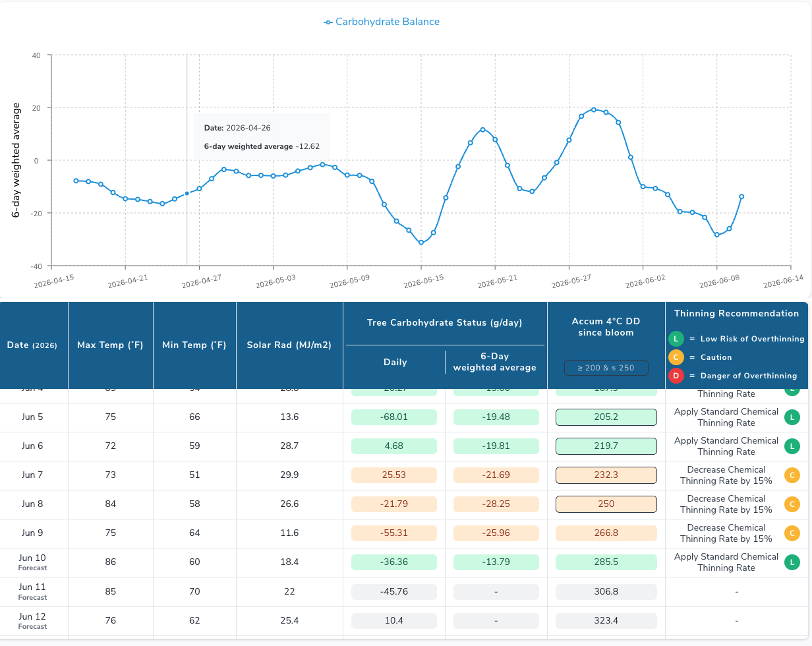The height and width of the screenshot is (646, 812).
Task: Click the green L badge in Jun 6 row
Action: [792, 446]
